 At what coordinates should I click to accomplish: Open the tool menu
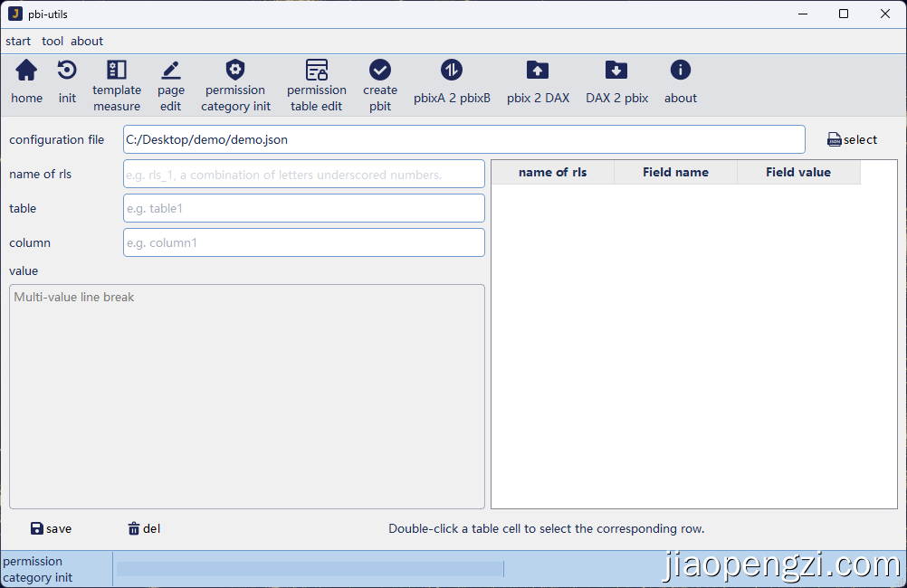point(53,41)
